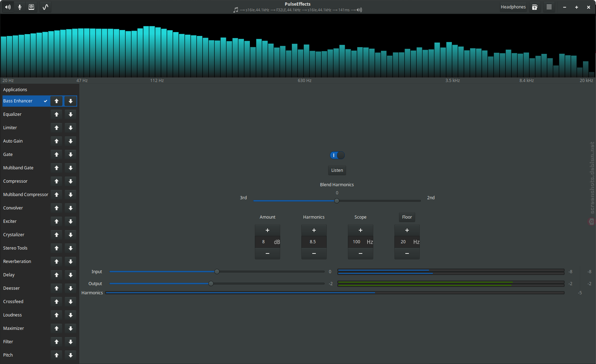
Task: Move Bass Enhancer down in the list
Action: click(70, 101)
